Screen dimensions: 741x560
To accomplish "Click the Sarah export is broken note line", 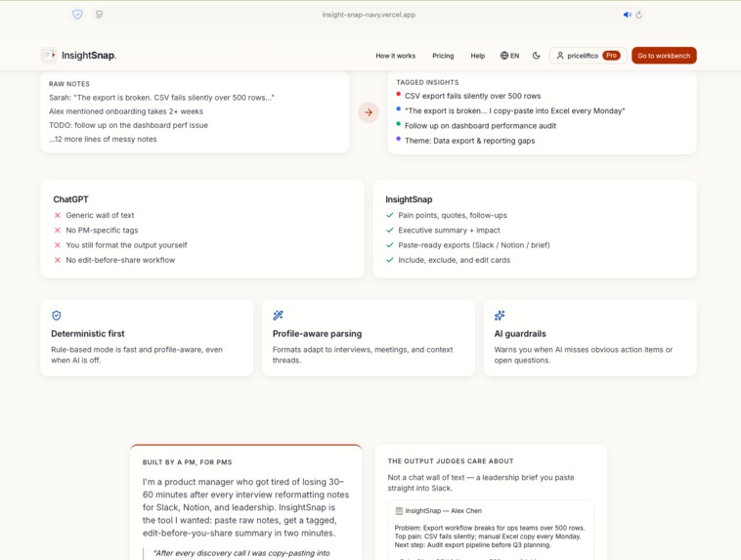I will click(161, 98).
